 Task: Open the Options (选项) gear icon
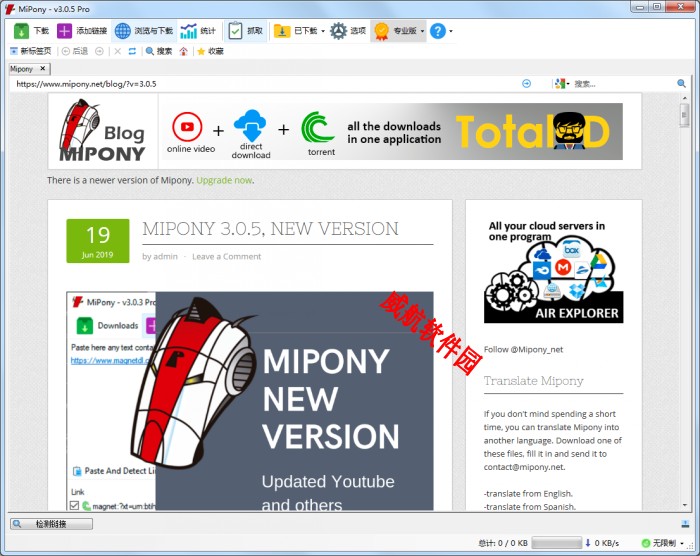(338, 31)
